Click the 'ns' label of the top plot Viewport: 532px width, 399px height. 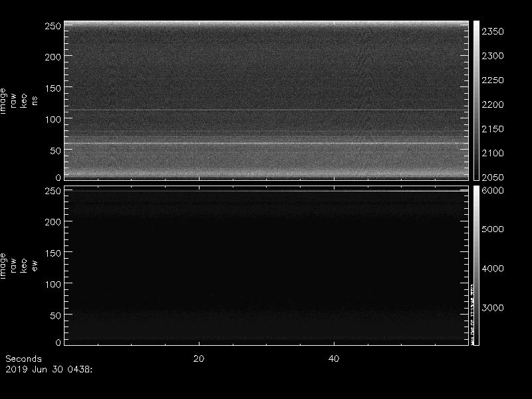pos(35,101)
